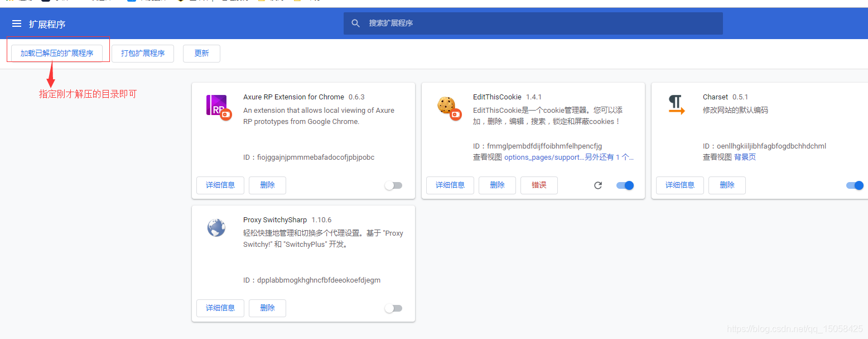Click Axure RP extension description text
This screenshot has width=868, height=339.
coord(319,116)
